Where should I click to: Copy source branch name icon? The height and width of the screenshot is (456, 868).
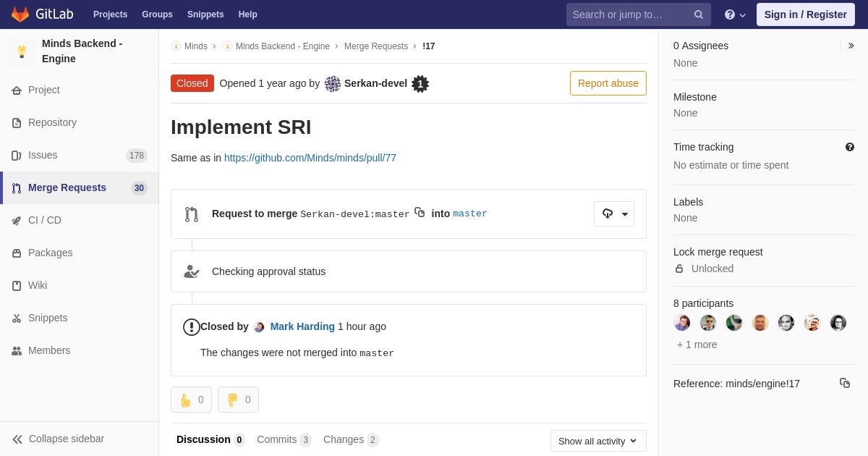(x=420, y=212)
